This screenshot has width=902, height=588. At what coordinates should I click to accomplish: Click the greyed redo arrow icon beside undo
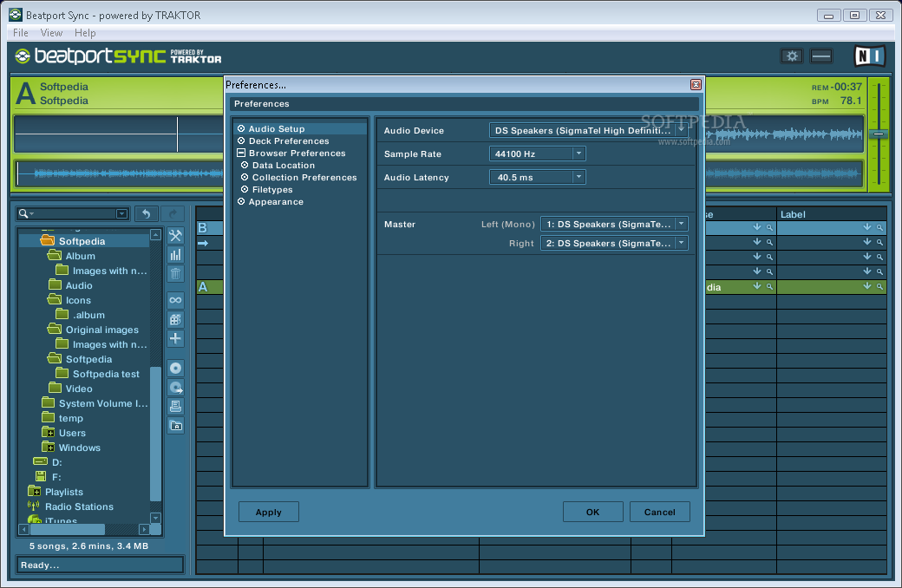tap(173, 214)
